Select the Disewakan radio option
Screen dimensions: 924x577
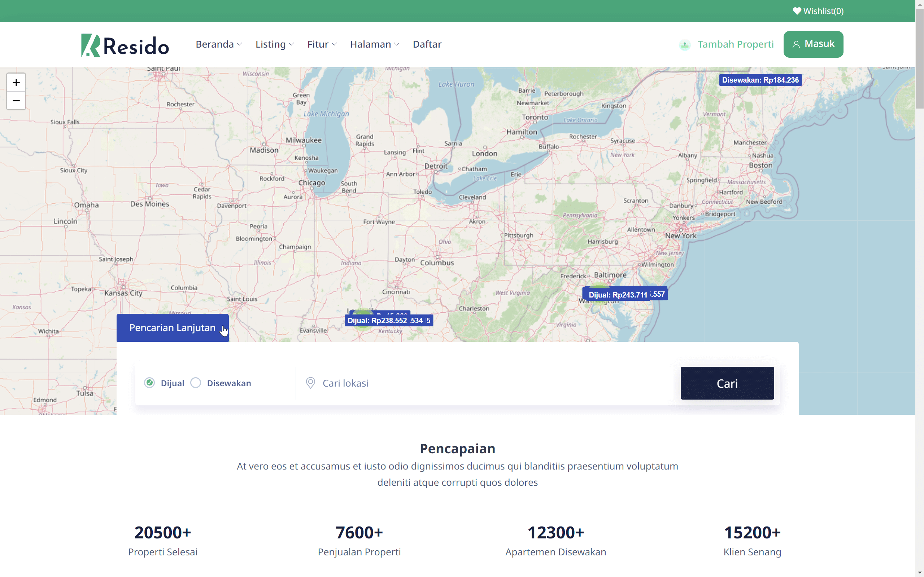(196, 383)
